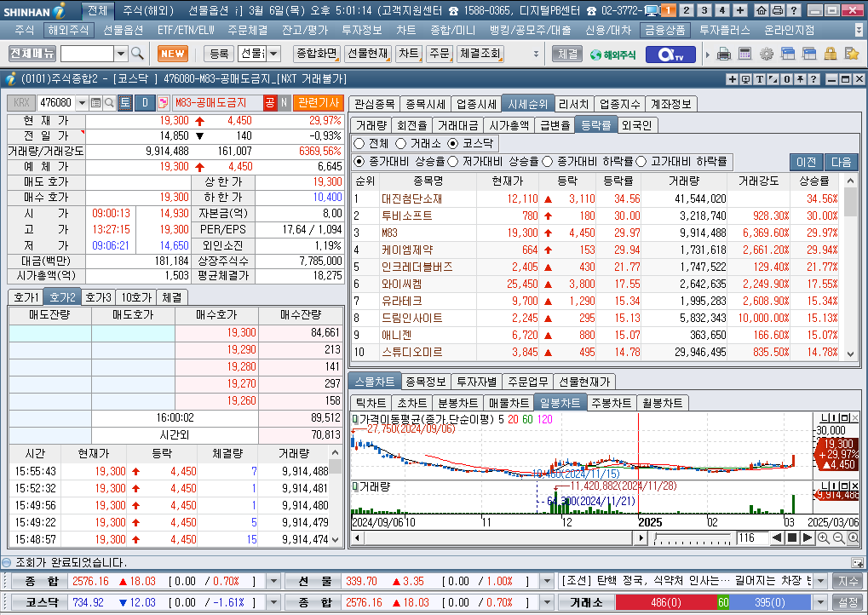This screenshot has width=868, height=615.
Task: Select 종가대비 하락률 radio option
Action: pos(548,162)
